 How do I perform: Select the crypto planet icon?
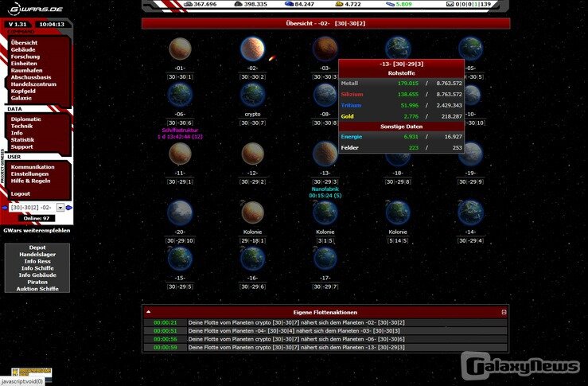pyautogui.click(x=252, y=95)
